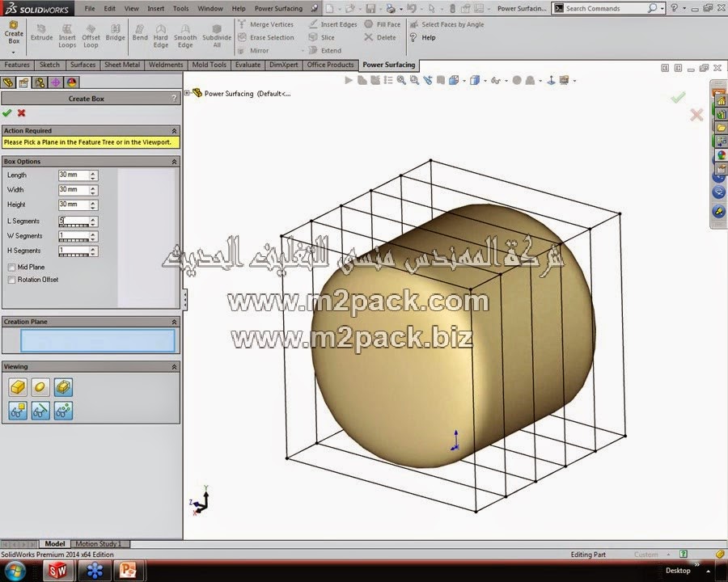
Task: Click the H Segments input field
Action: [x=74, y=251]
